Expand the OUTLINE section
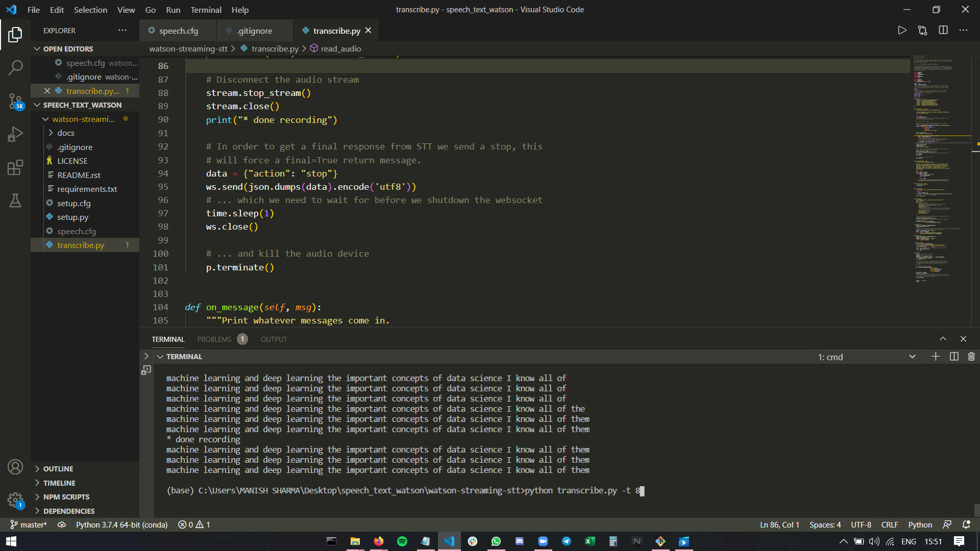This screenshot has width=980, height=551. tap(58, 469)
